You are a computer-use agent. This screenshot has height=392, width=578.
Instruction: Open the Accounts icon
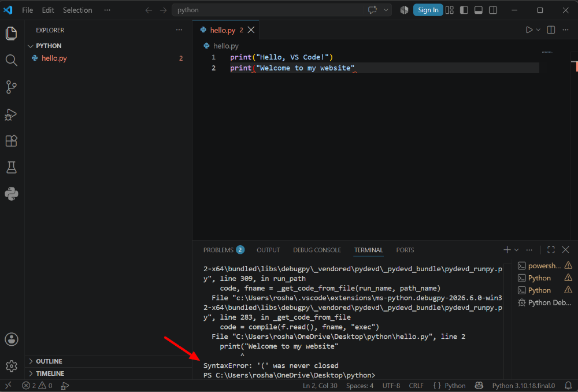pos(12,339)
